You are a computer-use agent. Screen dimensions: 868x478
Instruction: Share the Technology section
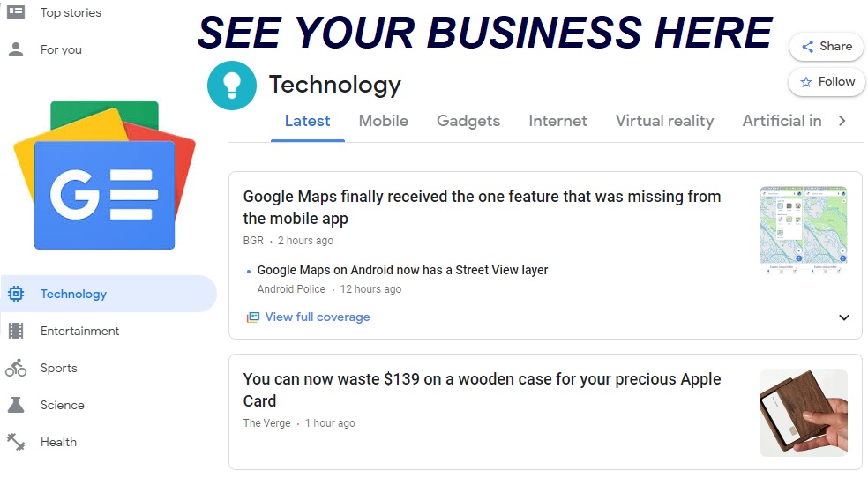827,47
